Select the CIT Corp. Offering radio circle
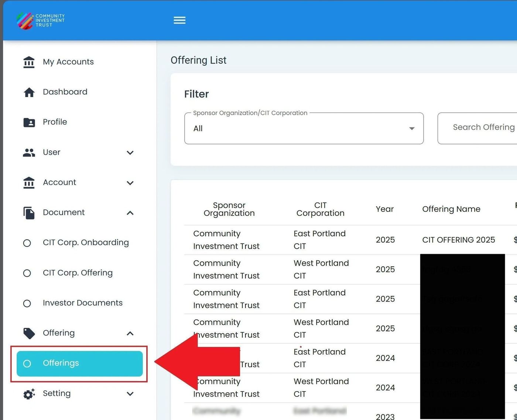Image resolution: width=517 pixels, height=420 pixels. point(27,273)
